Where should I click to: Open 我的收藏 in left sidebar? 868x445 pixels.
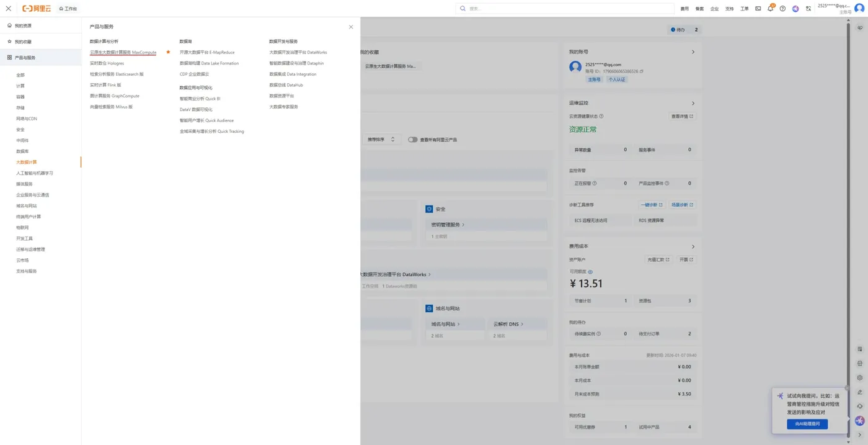point(40,42)
